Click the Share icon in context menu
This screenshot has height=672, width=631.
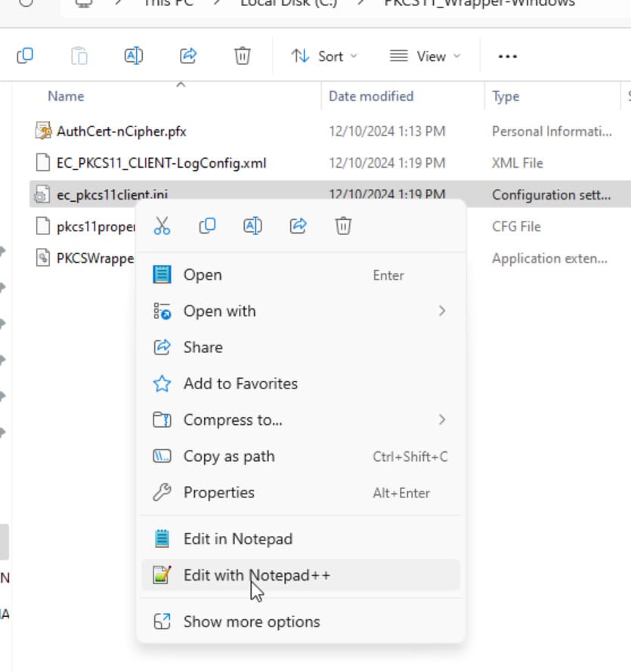298,226
